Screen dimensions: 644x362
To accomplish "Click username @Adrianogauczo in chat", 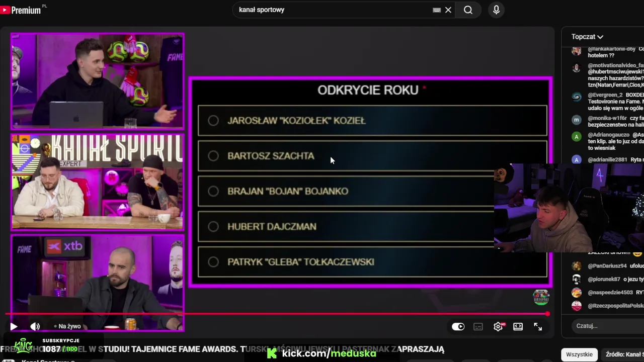I will tap(608, 135).
